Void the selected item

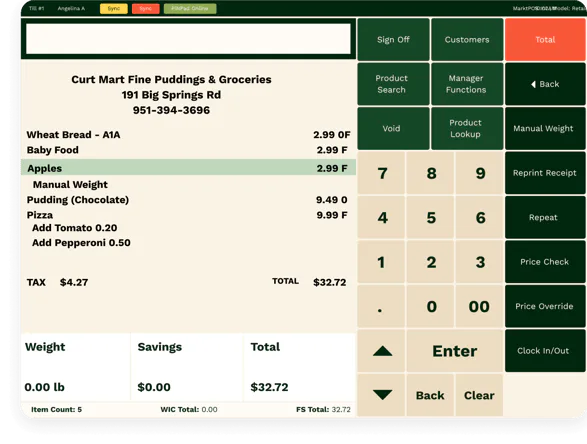coord(393,128)
